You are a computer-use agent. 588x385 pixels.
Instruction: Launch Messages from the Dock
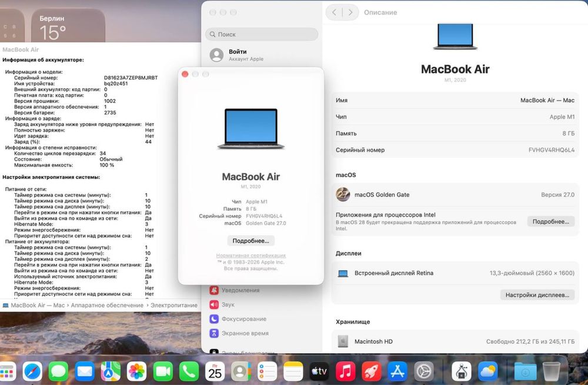click(x=58, y=372)
